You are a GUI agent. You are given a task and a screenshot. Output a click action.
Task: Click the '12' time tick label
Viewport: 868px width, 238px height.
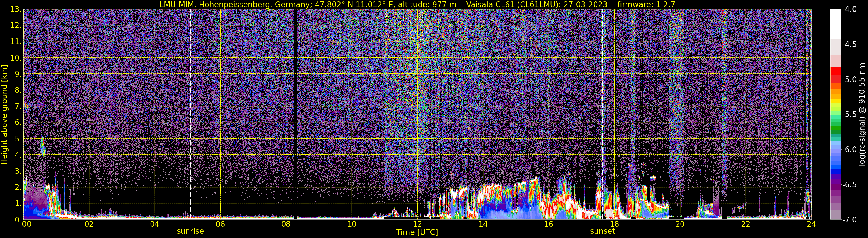417,224
